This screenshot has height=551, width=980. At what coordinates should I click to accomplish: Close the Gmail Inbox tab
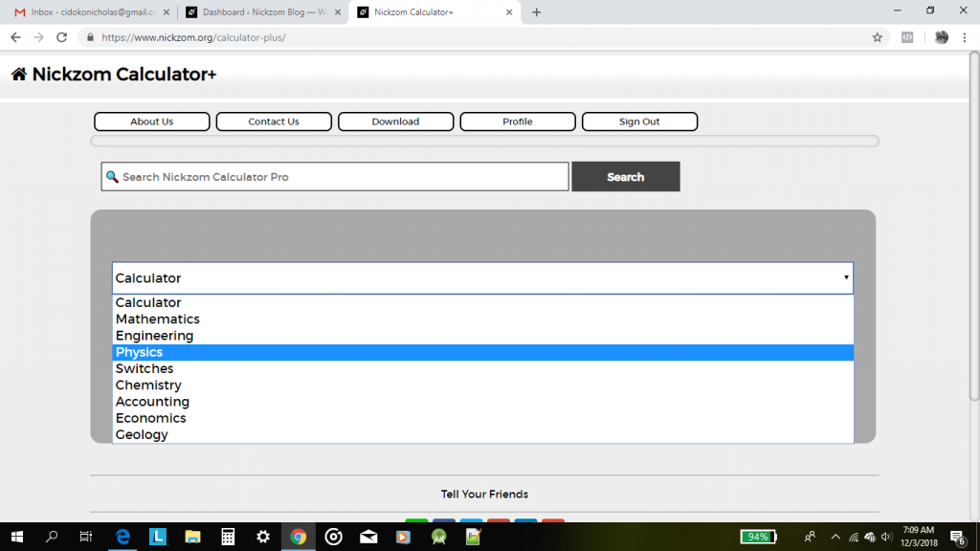[167, 11]
